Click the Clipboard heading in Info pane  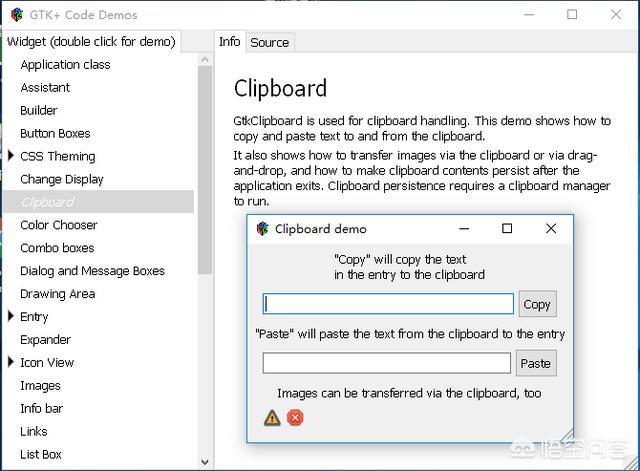(x=280, y=88)
